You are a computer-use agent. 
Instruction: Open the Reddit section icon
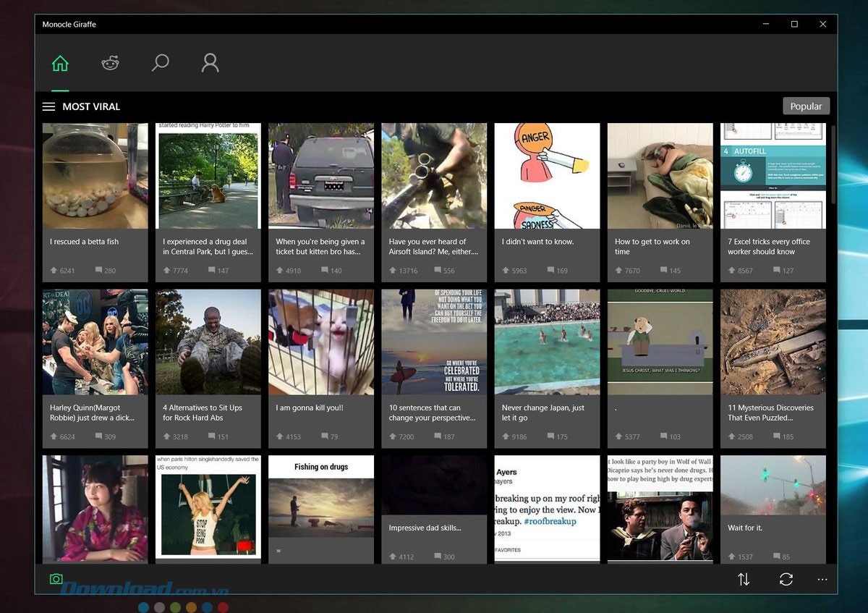pyautogui.click(x=110, y=64)
